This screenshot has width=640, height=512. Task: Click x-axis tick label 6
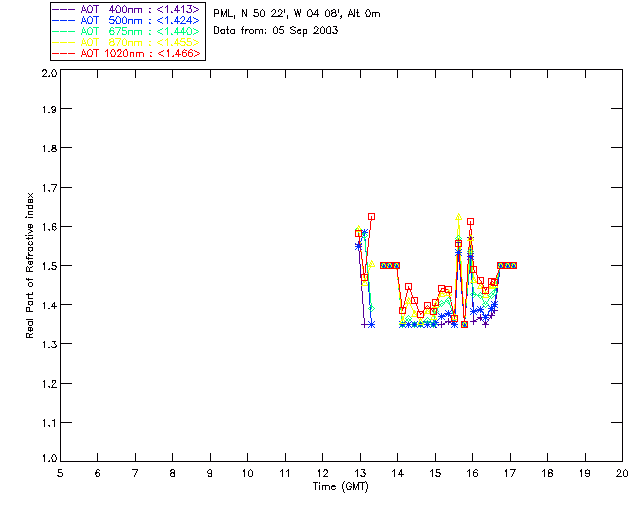98,473
